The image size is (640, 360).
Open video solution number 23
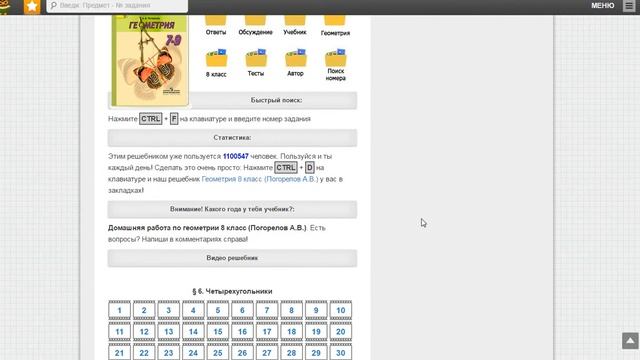point(169,352)
